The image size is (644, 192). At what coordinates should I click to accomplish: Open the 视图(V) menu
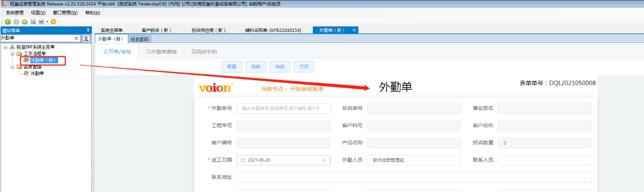[x=38, y=12]
